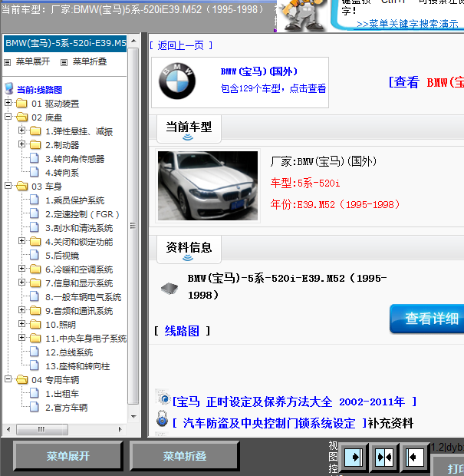Open 1.乘员保护系统 document icon
This screenshot has height=476, width=464.
(x=35, y=200)
